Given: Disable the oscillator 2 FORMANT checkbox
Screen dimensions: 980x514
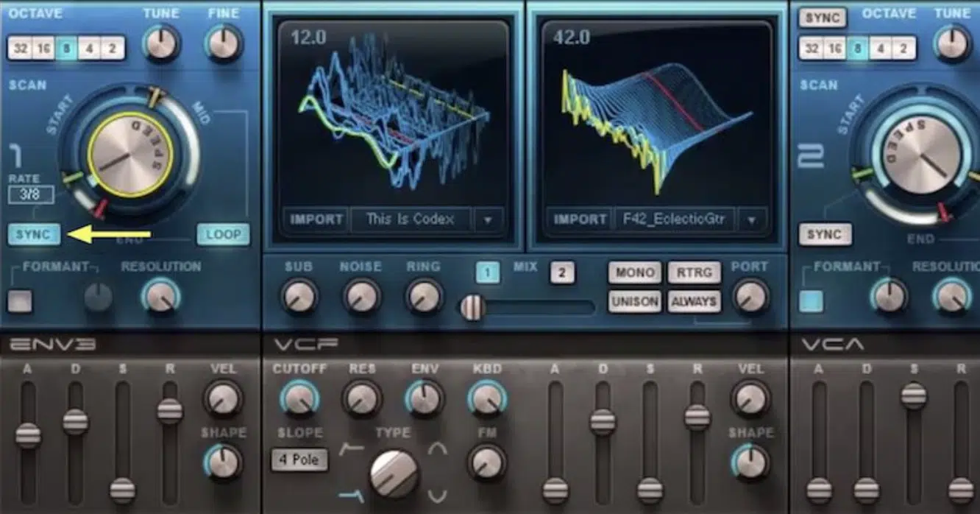Looking at the screenshot, I should pos(812,300).
